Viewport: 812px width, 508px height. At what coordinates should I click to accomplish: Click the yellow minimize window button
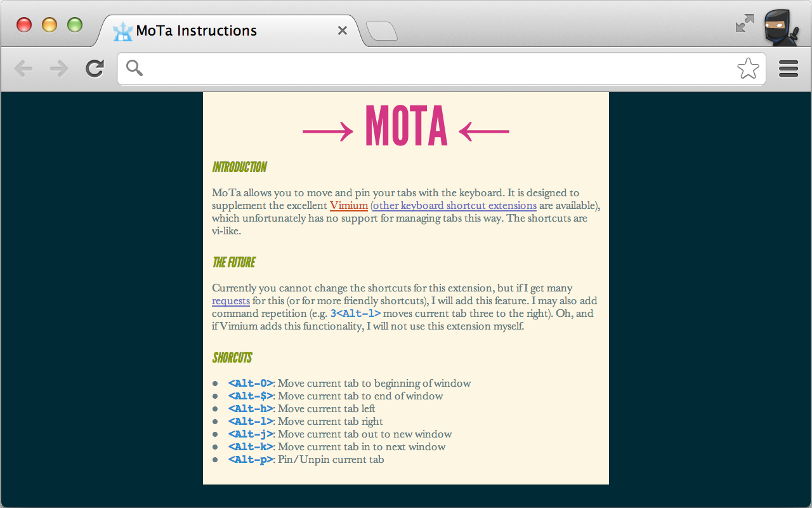(49, 25)
